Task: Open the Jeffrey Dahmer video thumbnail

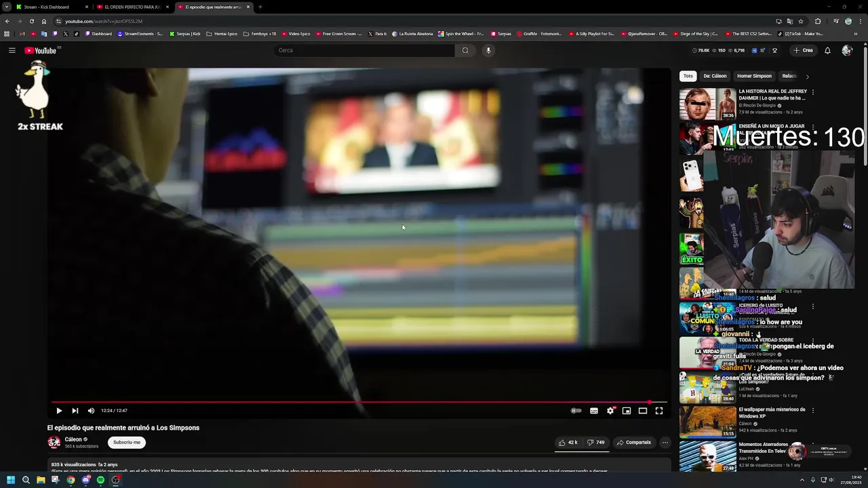Action: (x=708, y=104)
